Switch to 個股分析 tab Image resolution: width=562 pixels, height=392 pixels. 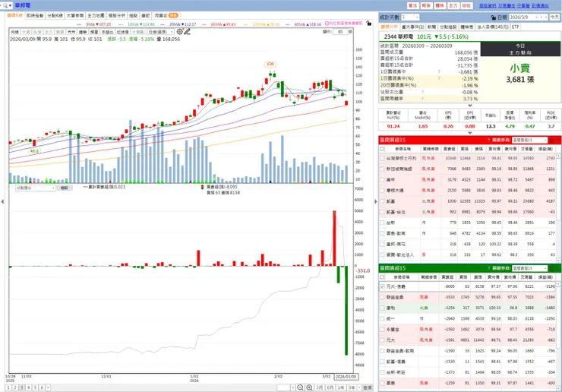coord(117,16)
